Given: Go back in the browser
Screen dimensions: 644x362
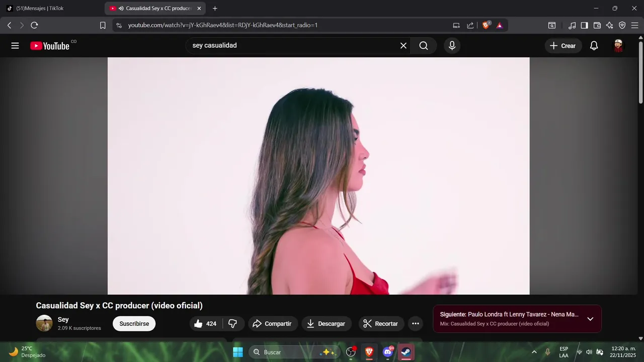Looking at the screenshot, I should click(9, 25).
